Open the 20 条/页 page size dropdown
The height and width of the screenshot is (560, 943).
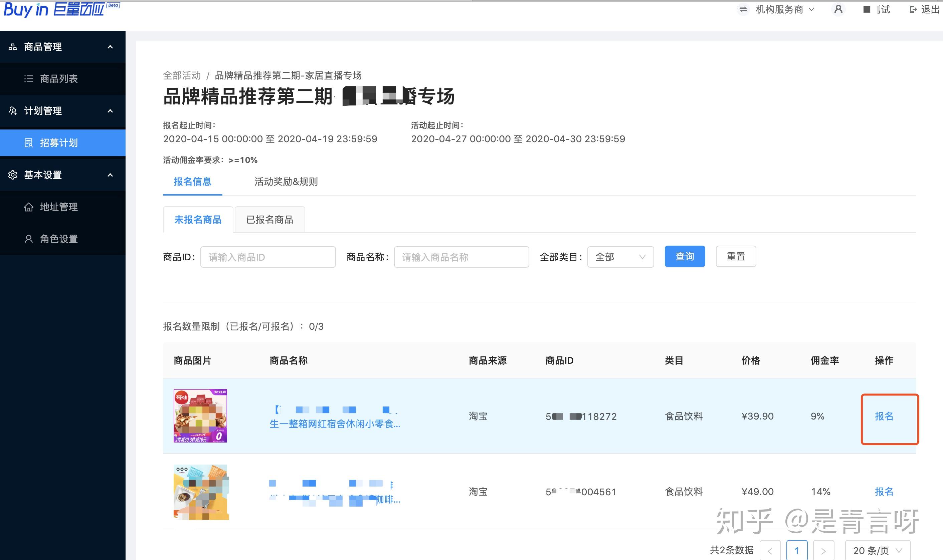(x=878, y=550)
